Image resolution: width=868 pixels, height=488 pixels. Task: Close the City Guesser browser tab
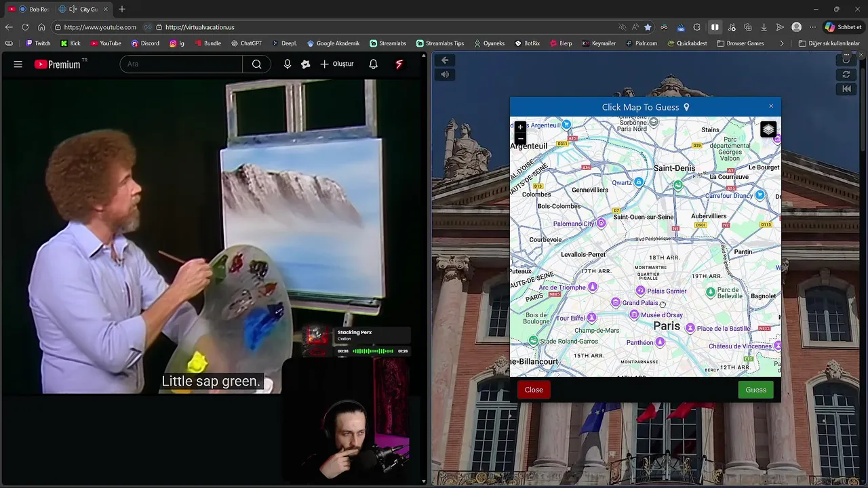105,9
